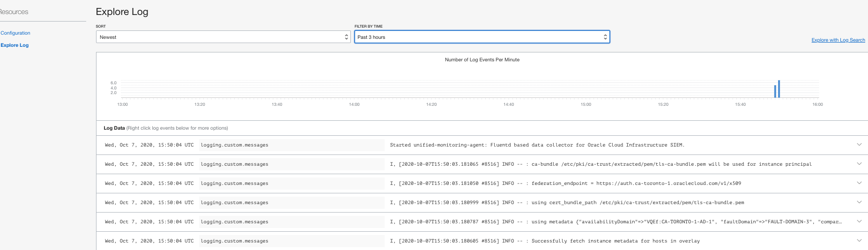
Task: Open the Sort dropdown set to Newest
Action: pos(223,37)
